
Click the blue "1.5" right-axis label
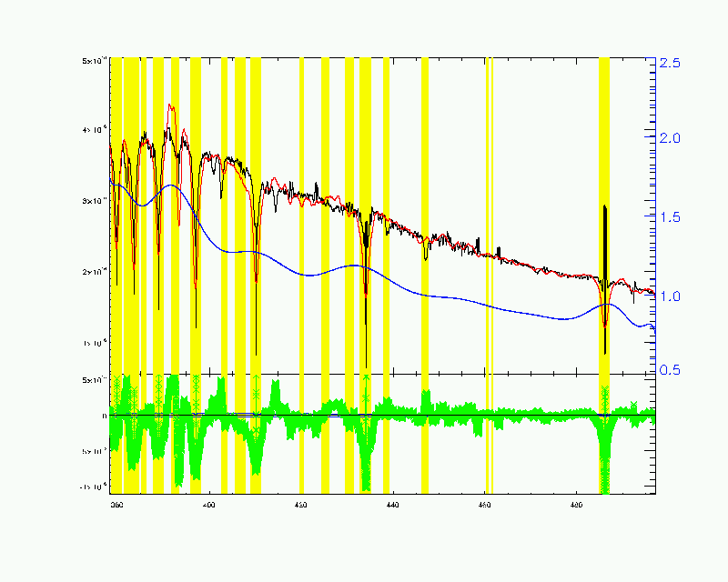669,217
